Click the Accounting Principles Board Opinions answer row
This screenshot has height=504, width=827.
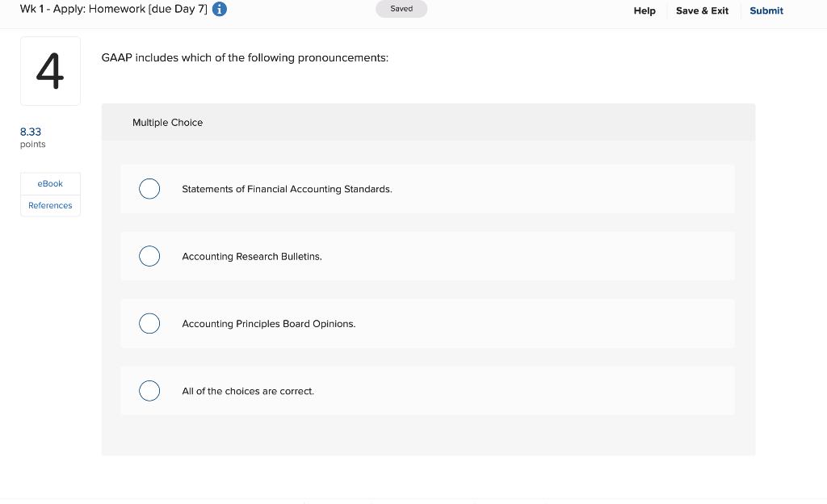pos(428,323)
